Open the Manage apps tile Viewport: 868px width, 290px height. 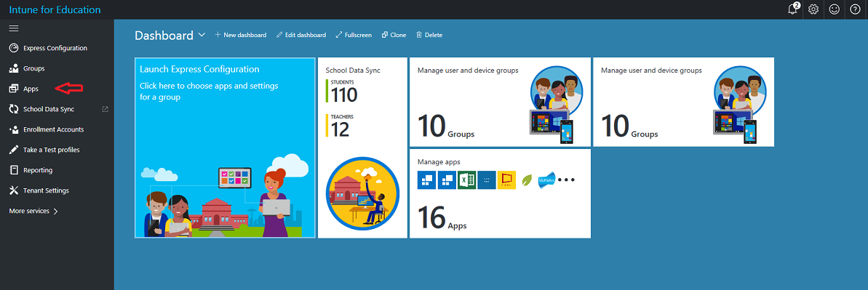point(500,193)
